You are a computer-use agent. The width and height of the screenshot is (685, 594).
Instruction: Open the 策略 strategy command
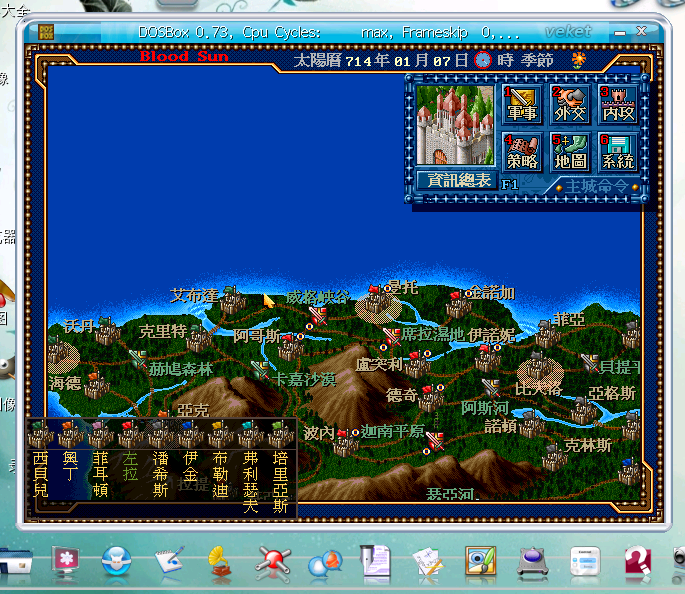[522, 152]
